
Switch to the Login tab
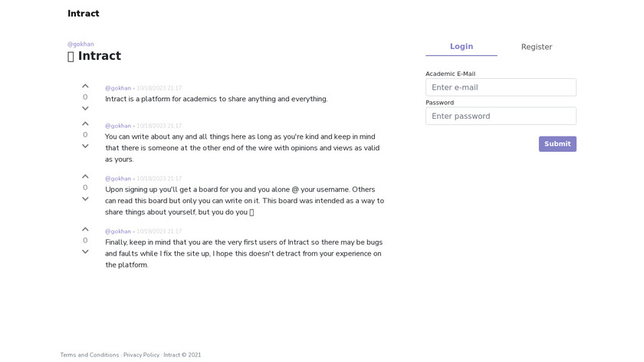coord(462,47)
